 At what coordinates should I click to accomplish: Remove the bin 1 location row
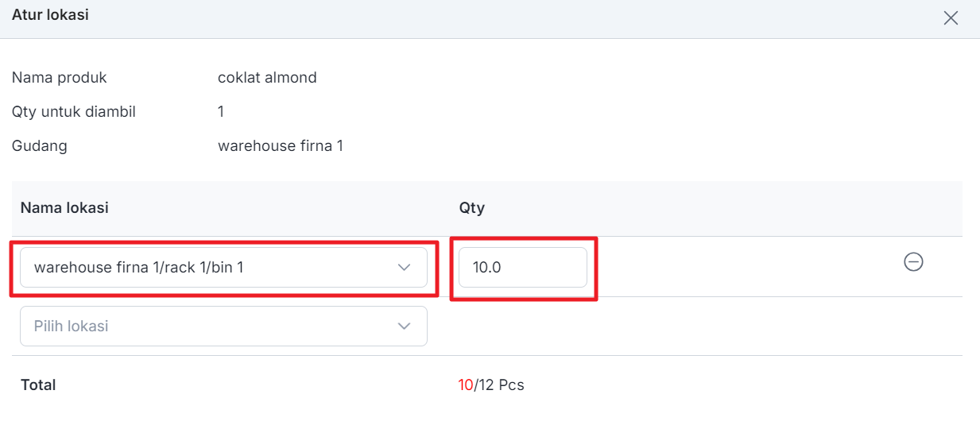(913, 261)
